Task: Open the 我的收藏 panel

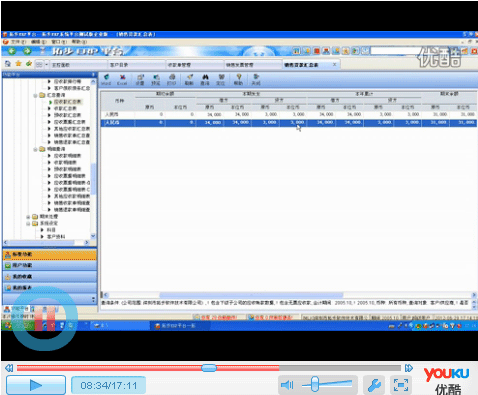Action: pos(50,277)
